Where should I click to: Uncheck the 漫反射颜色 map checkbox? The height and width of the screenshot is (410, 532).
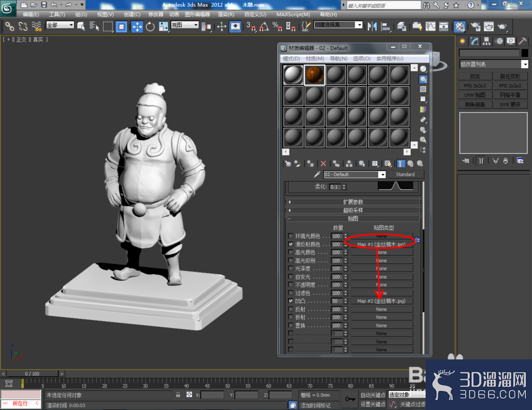click(290, 244)
